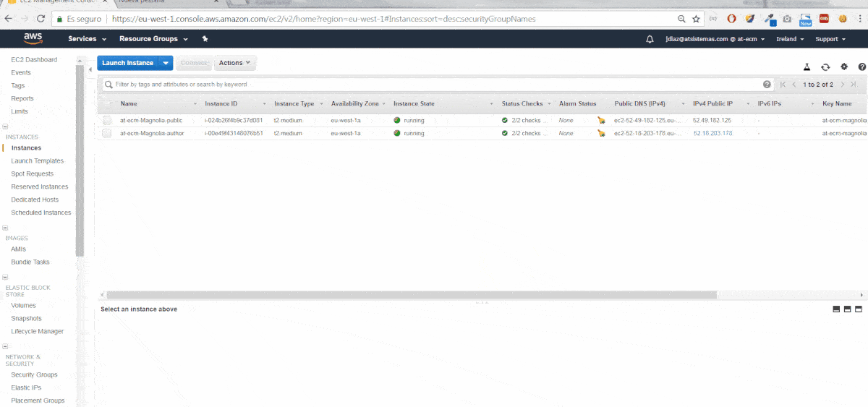Open Spot Requests in sidebar
The image size is (868, 407).
pos(33,174)
